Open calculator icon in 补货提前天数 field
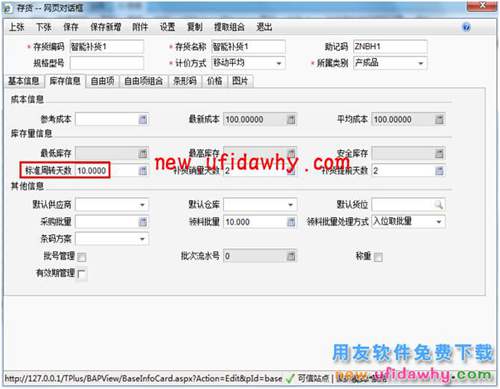This screenshot has width=500, height=389. tap(439, 171)
